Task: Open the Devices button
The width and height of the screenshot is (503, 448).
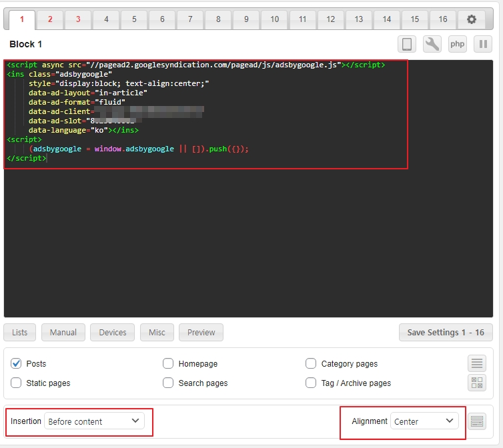Action: coord(112,332)
